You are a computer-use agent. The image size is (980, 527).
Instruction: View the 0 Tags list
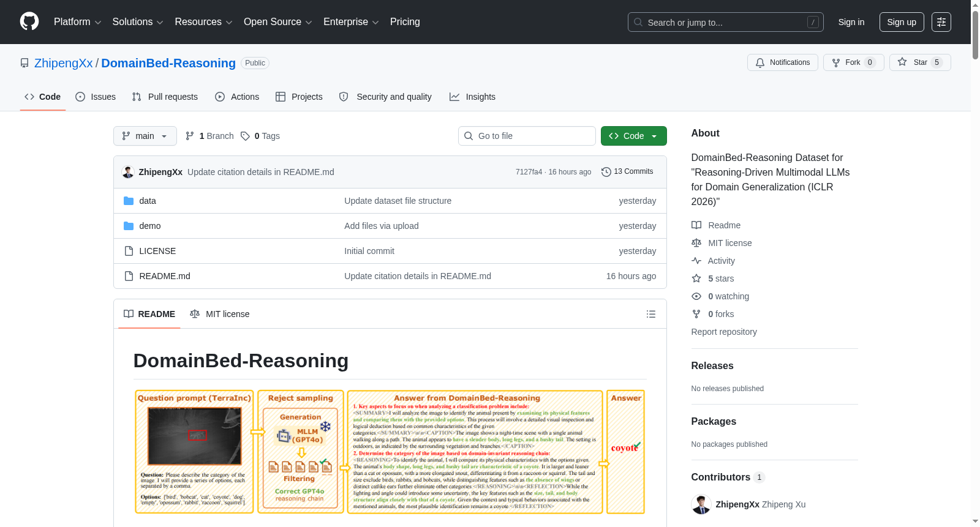point(260,136)
